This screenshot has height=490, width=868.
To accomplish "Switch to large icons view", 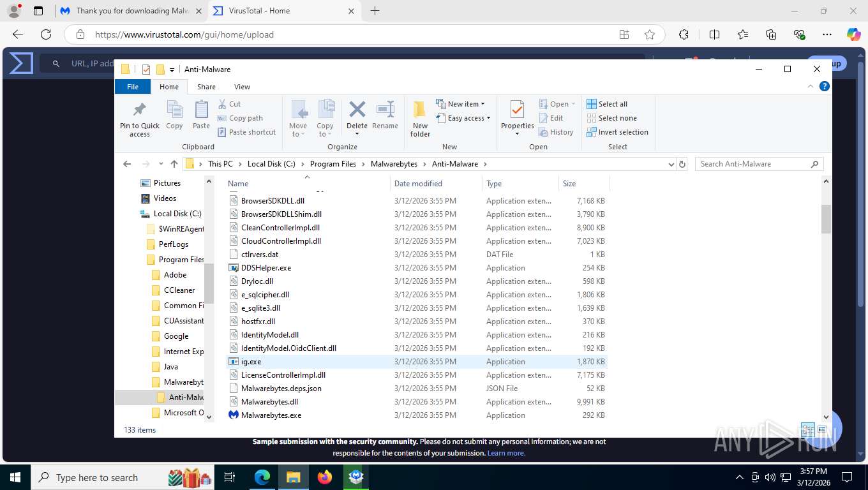I will (821, 430).
